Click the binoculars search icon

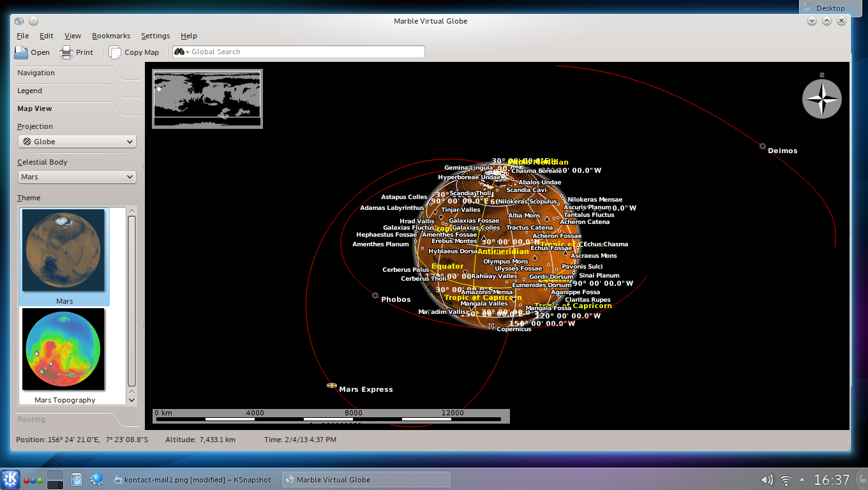pos(179,52)
